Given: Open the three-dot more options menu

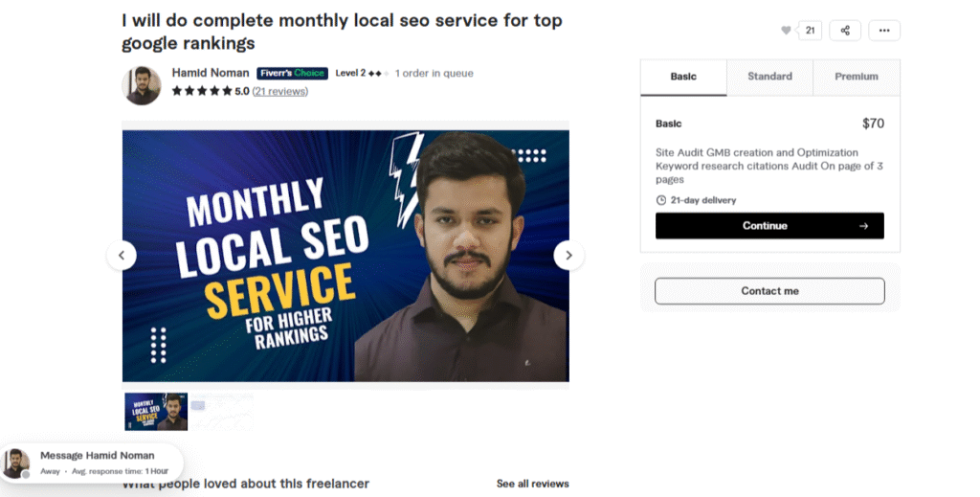Looking at the screenshot, I should 884,31.
